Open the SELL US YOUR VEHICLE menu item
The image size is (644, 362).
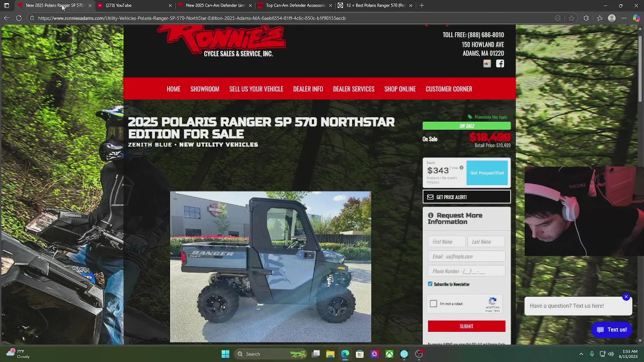[x=256, y=89]
